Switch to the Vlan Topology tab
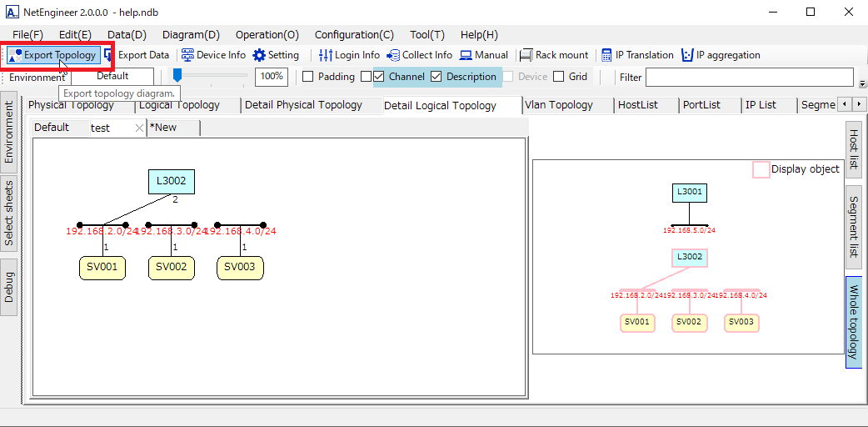This screenshot has width=868, height=427. [x=559, y=105]
